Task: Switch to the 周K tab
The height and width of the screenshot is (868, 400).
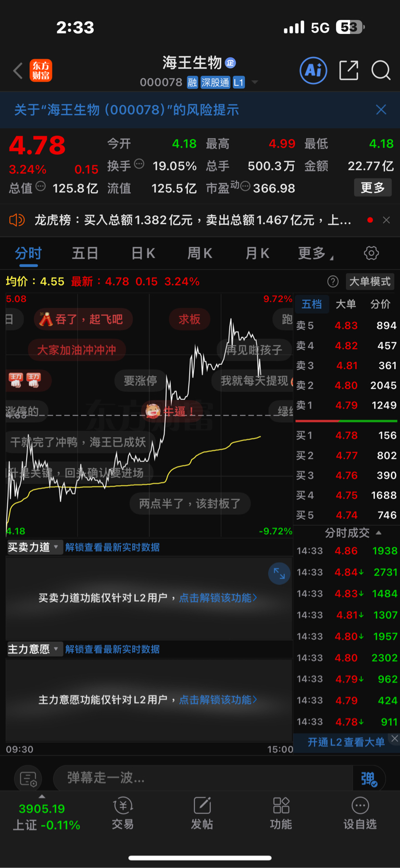Action: pyautogui.click(x=199, y=253)
